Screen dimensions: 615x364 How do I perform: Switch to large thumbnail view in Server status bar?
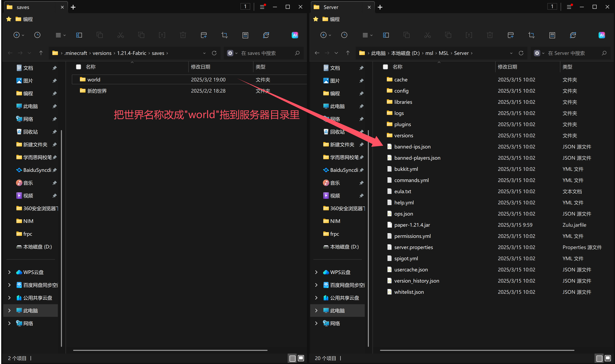608,358
